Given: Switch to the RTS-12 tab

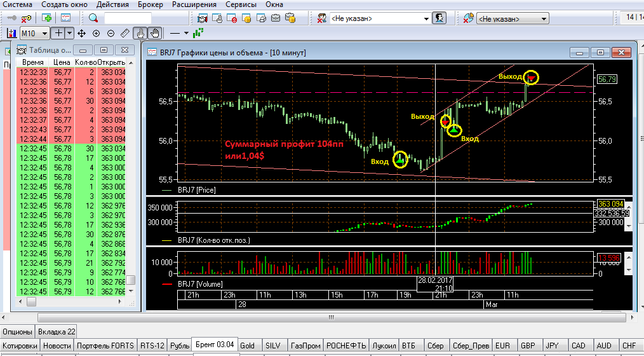Looking at the screenshot, I should click(x=152, y=346).
